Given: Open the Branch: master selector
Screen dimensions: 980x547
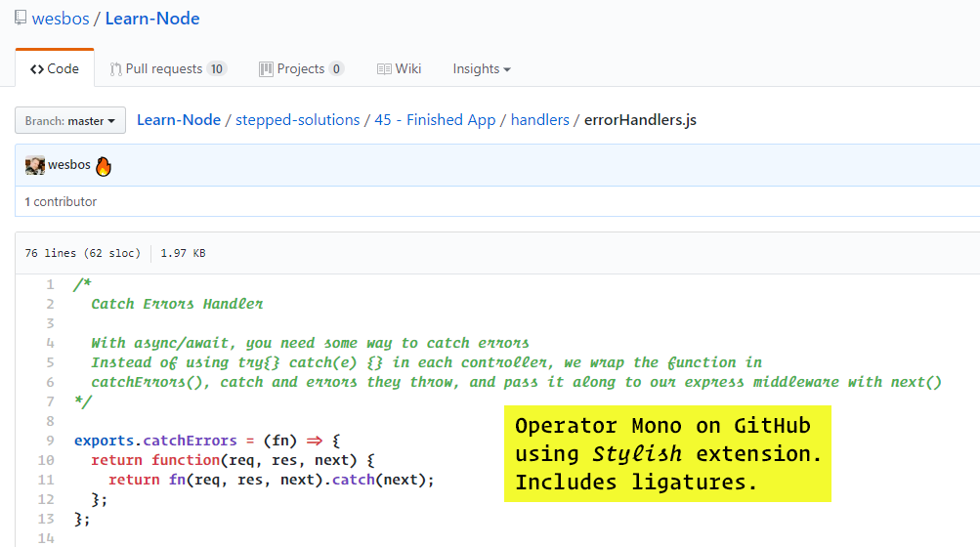Looking at the screenshot, I should 70,120.
